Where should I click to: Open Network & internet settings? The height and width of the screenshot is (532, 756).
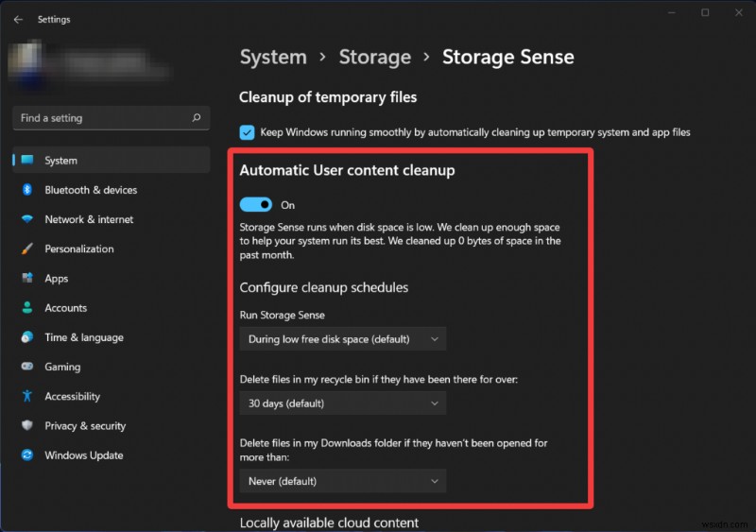point(111,219)
